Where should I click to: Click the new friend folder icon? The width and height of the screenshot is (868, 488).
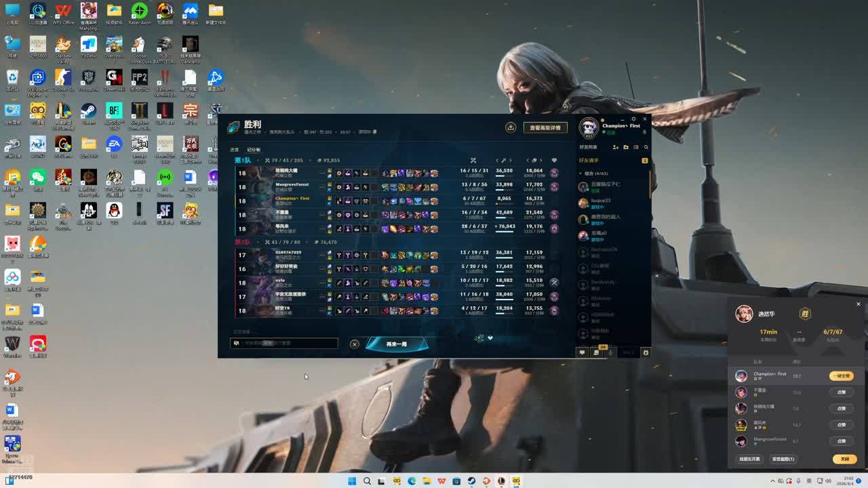coord(626,147)
